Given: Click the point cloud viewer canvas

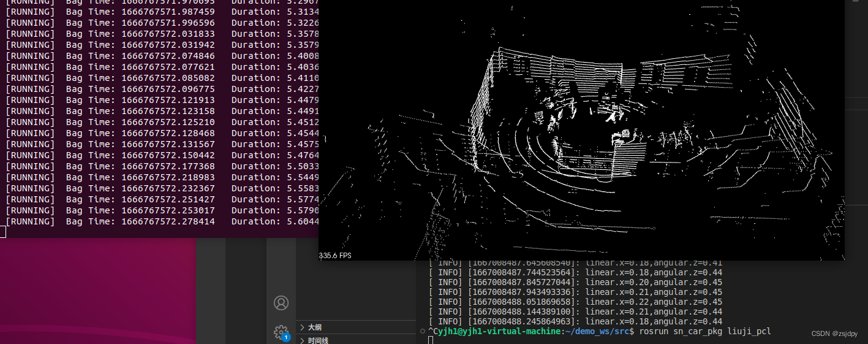Looking at the screenshot, I should tap(581, 130).
